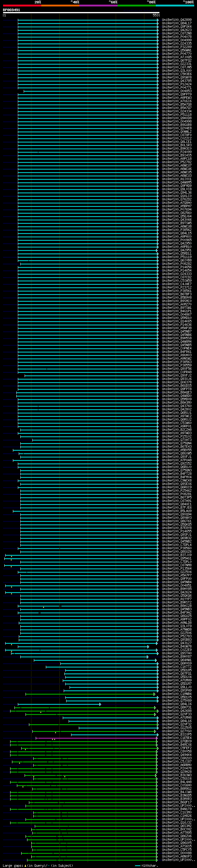Select hit label UniRef100_P15102
This screenshot has height=868, width=197.
coord(177,436)
